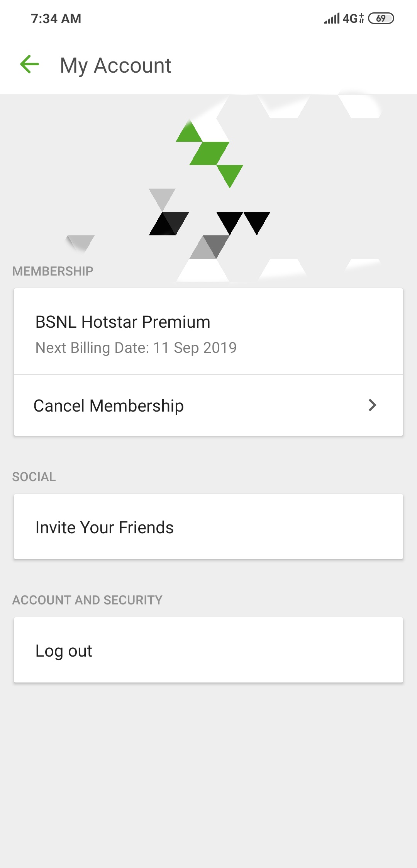The width and height of the screenshot is (417, 868).
Task: Tap the light gray triangle above the black one
Action: point(162,198)
